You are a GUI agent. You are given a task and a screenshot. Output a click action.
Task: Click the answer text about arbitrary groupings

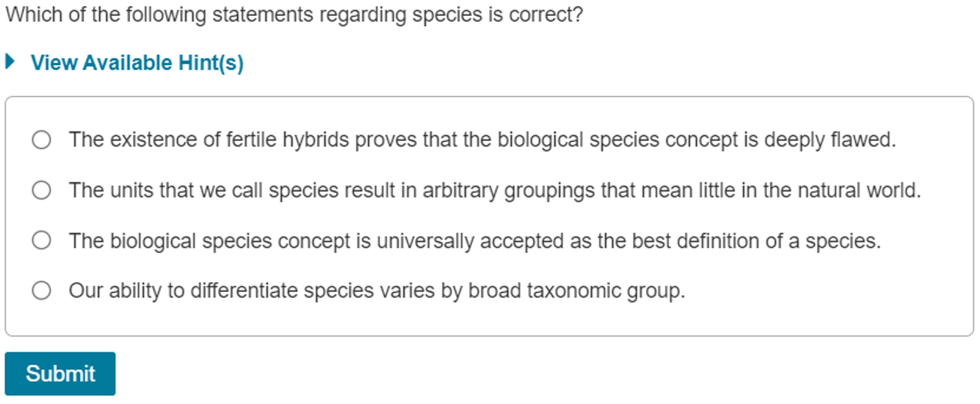[495, 190]
